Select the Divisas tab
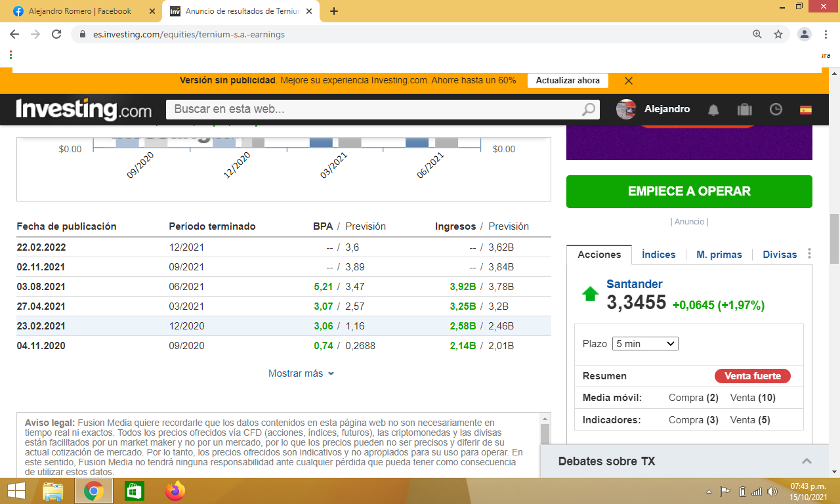This screenshot has height=504, width=840. click(780, 255)
